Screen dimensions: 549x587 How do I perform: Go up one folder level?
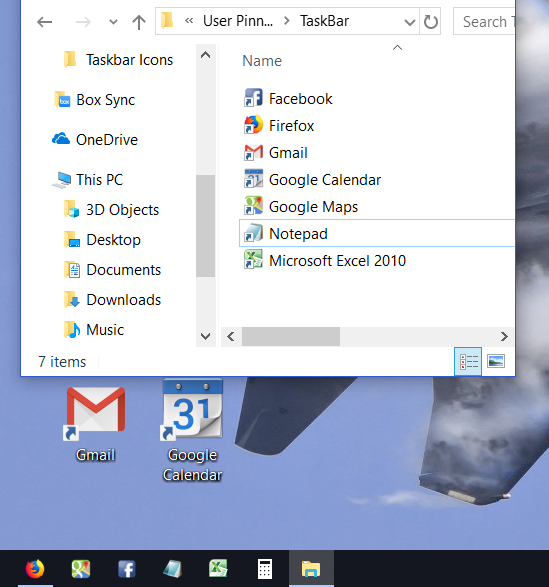(x=139, y=22)
